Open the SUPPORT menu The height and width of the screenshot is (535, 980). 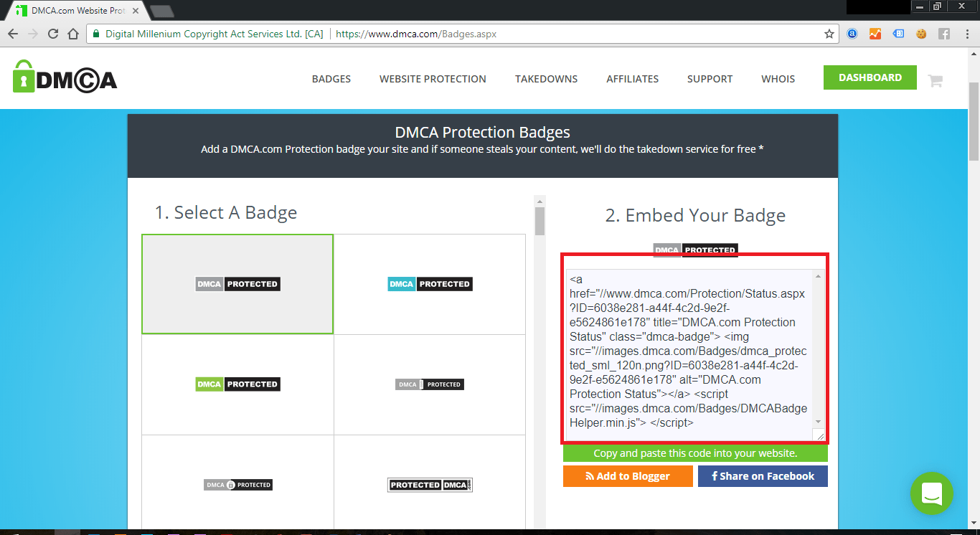coord(710,79)
